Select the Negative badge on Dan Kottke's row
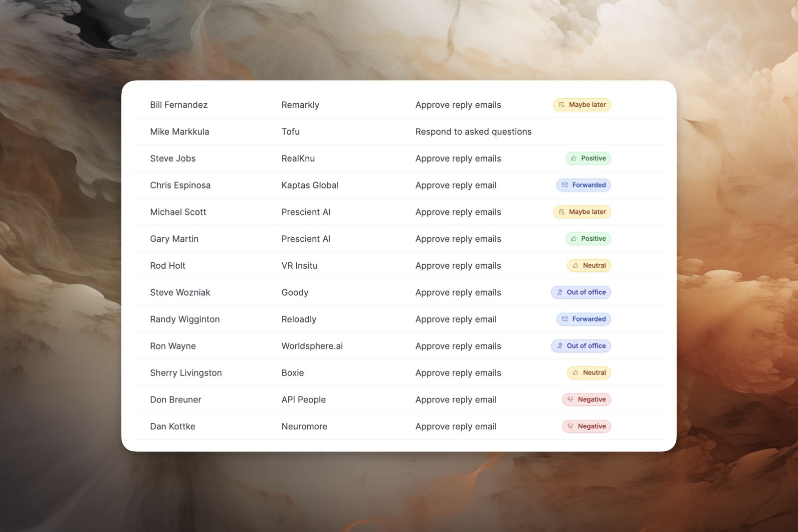 coord(587,426)
